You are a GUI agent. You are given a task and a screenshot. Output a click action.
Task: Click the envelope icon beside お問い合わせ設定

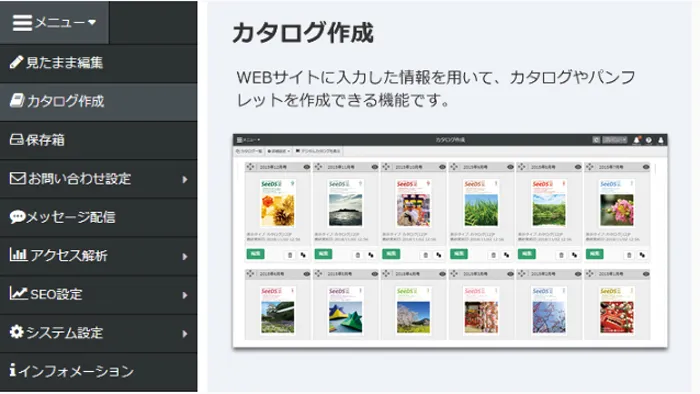tap(17, 178)
